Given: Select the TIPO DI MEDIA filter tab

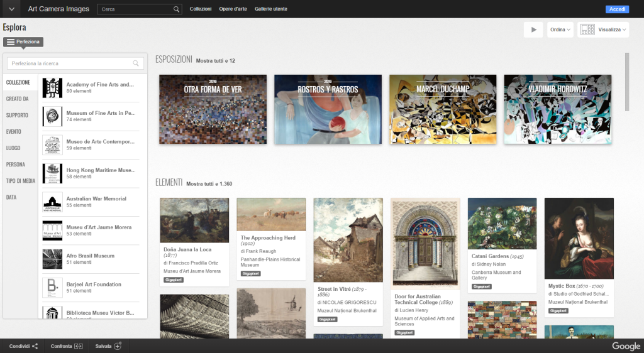Looking at the screenshot, I should [21, 181].
